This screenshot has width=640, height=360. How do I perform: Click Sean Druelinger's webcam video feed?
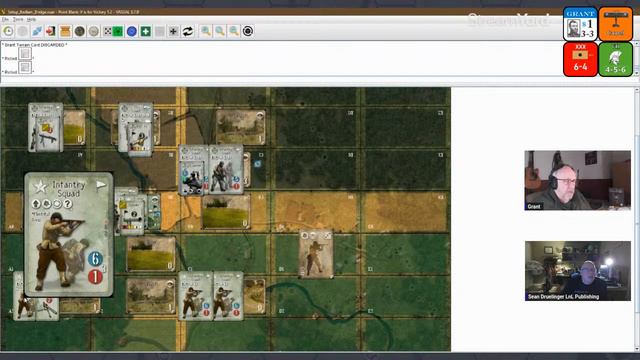(x=578, y=271)
